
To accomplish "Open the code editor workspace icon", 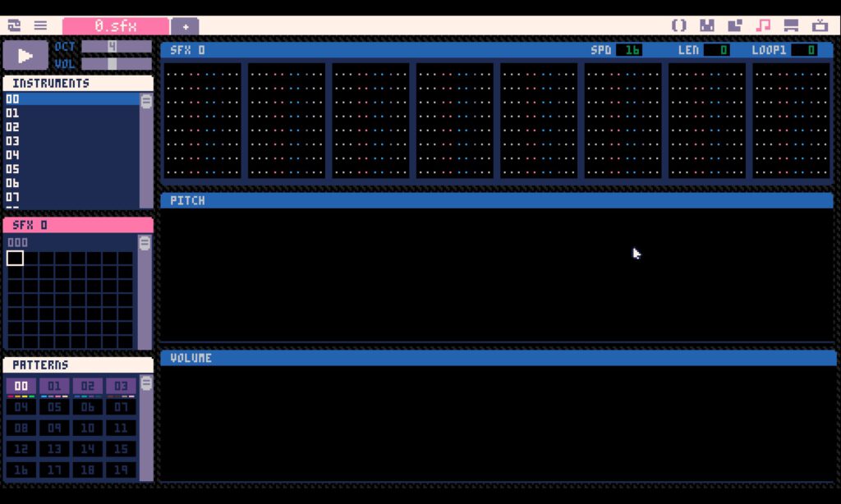I will pyautogui.click(x=678, y=25).
